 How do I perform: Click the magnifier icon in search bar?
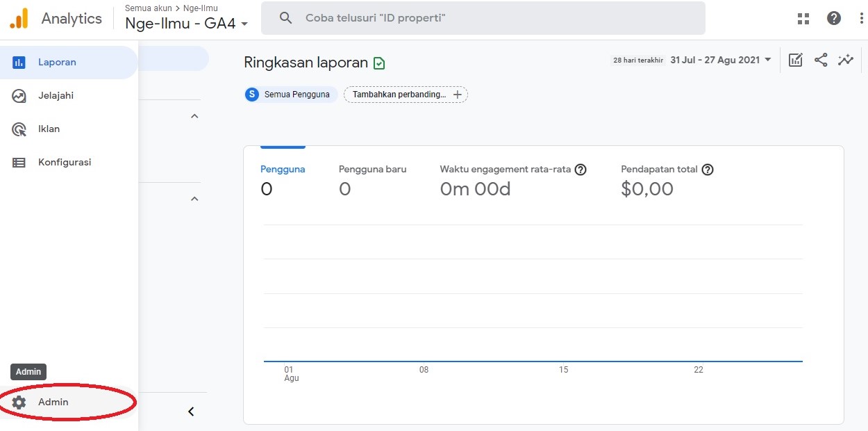285,18
